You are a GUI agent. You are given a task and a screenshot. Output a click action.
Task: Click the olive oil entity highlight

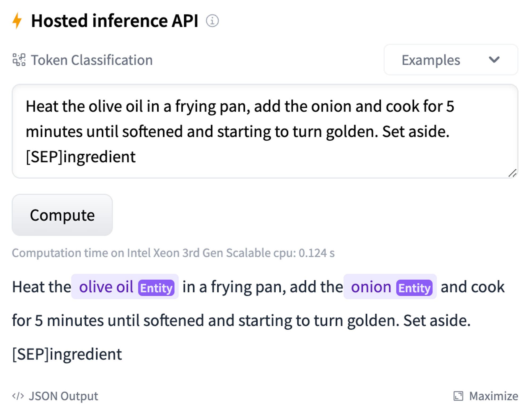point(125,287)
